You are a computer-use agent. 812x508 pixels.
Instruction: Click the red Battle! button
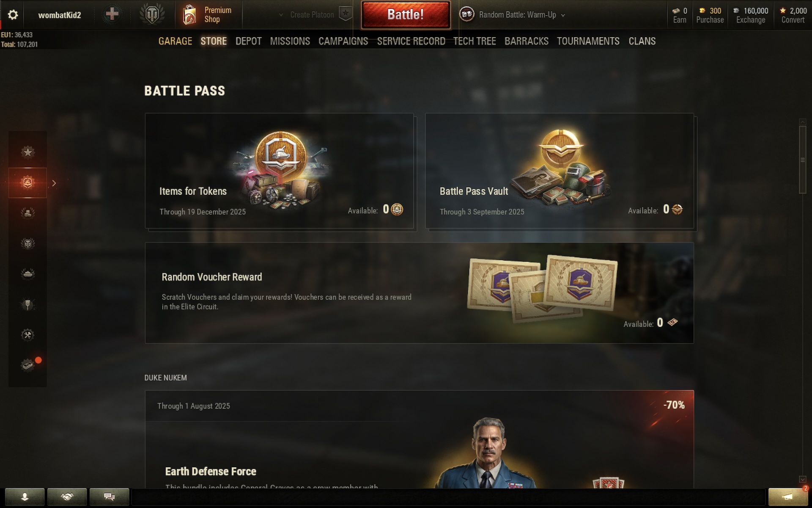coord(406,15)
